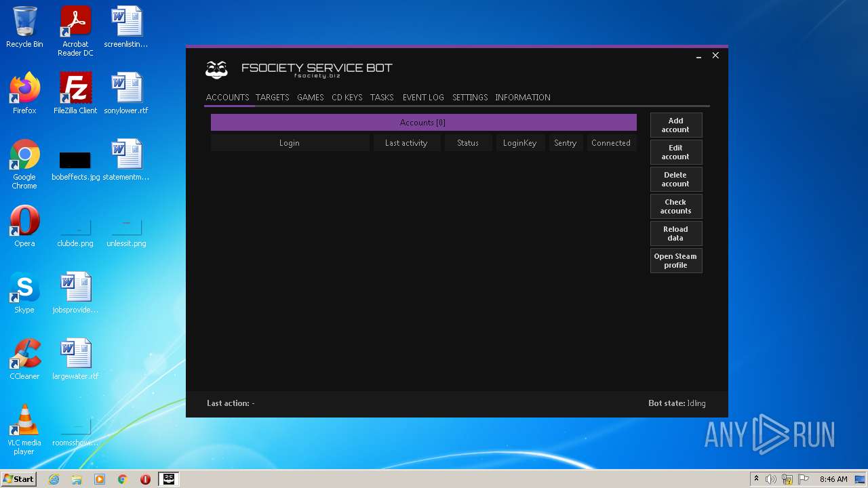
Task: Click Open Steam profile button
Action: [x=676, y=261]
